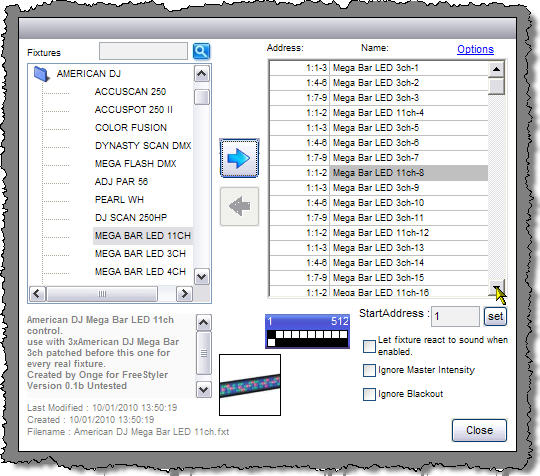Remove fixture with gray left arrow

click(x=239, y=206)
